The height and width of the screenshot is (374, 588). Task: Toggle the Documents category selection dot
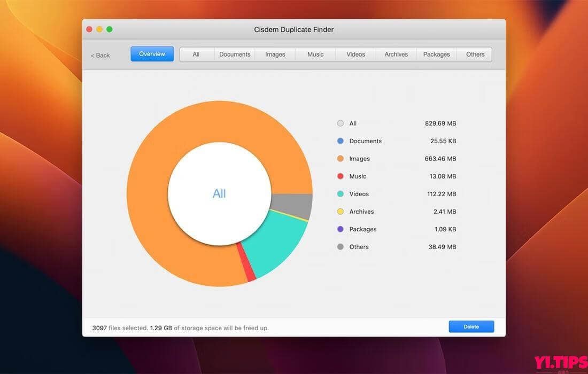[340, 141]
